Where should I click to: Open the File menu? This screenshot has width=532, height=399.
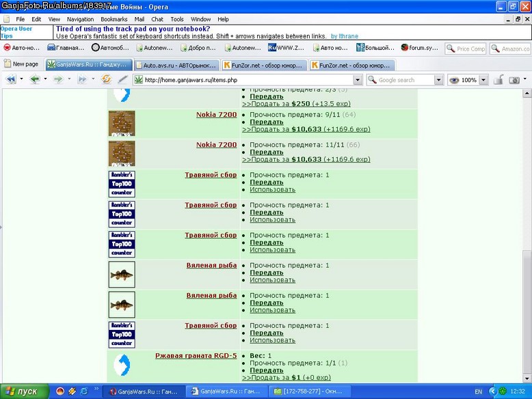20,19
